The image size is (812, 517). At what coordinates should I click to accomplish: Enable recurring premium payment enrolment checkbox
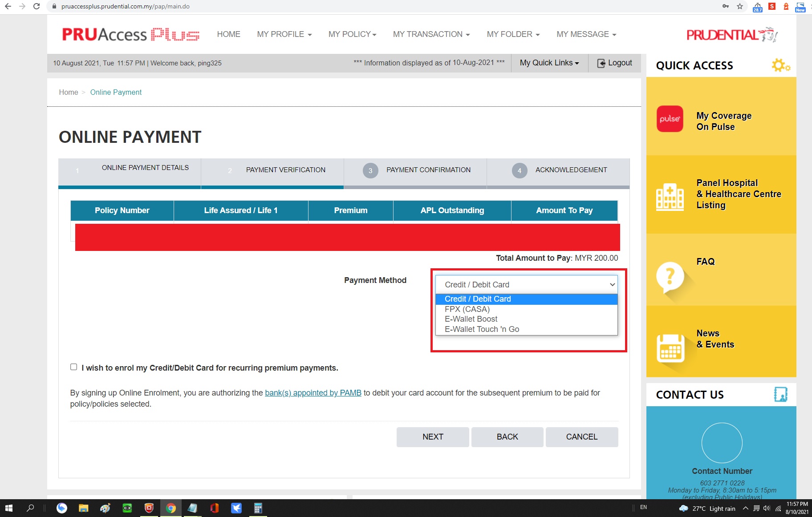[x=74, y=367]
